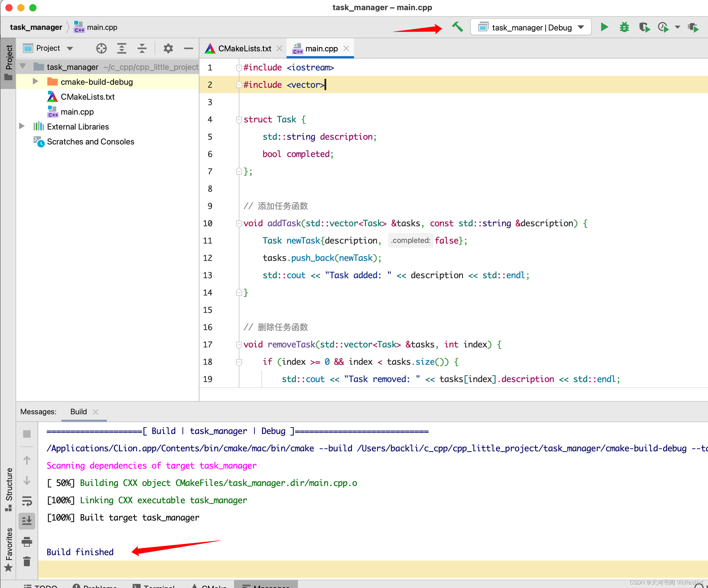The height and width of the screenshot is (588, 708).
Task: Click the main.cpp breadcrumb
Action: (x=96, y=27)
